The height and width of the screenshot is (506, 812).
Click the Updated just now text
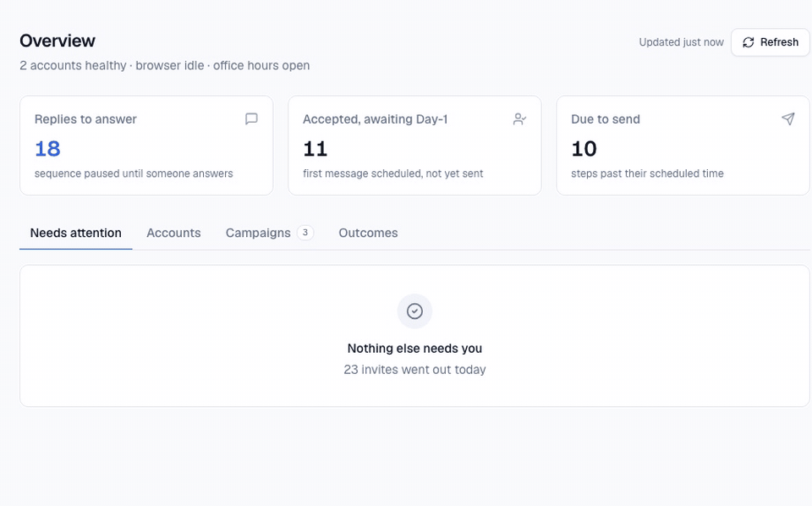click(x=681, y=42)
